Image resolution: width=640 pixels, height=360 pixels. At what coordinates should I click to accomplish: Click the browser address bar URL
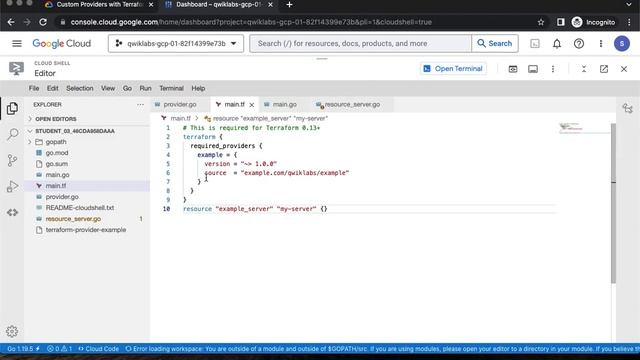[251, 22]
